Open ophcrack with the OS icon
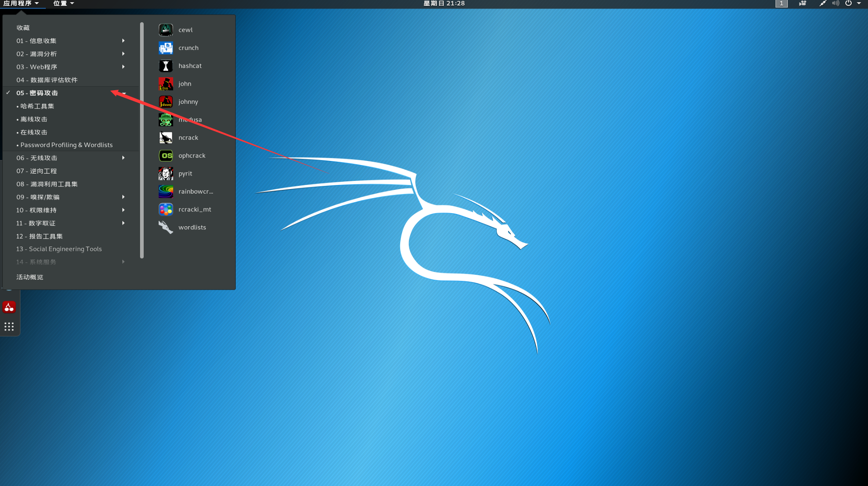 pyautogui.click(x=165, y=156)
